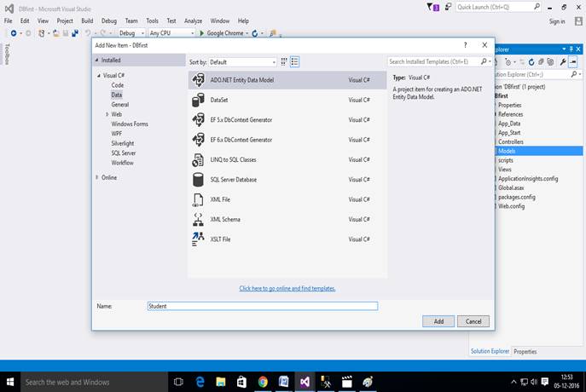586x392 pixels.
Task: Start debugging with green play arrow
Action: tap(202, 33)
